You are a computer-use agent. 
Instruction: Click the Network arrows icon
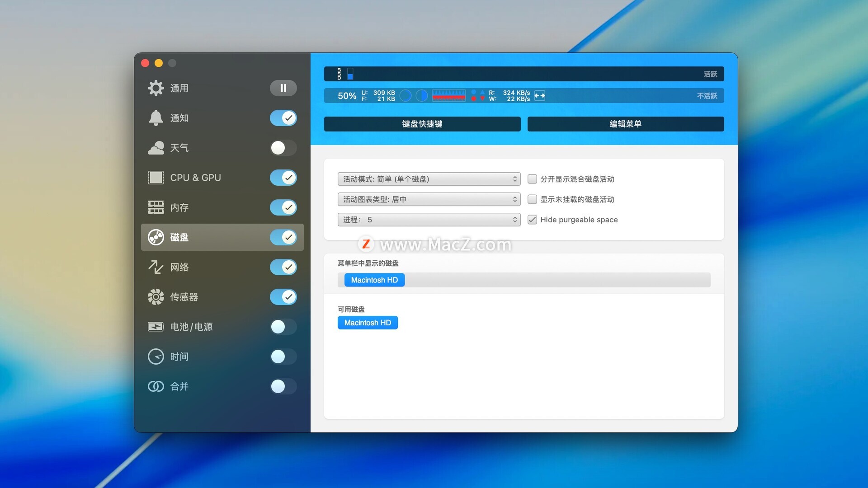click(156, 267)
